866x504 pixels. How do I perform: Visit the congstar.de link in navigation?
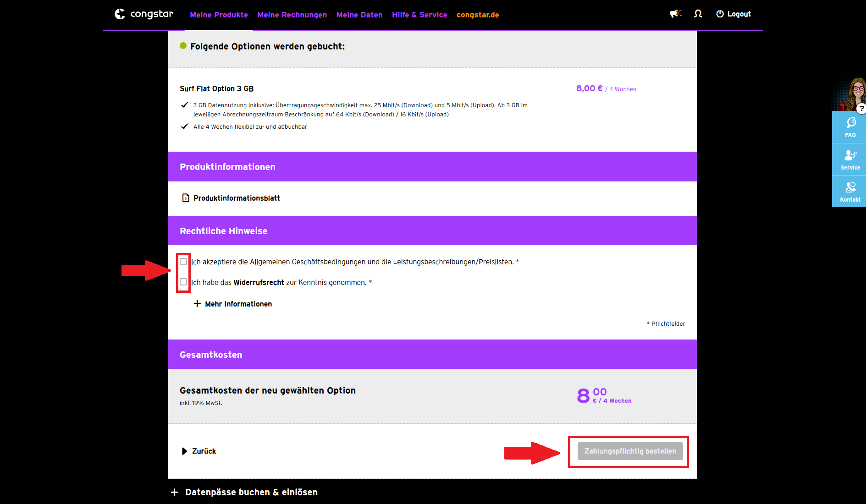478,15
